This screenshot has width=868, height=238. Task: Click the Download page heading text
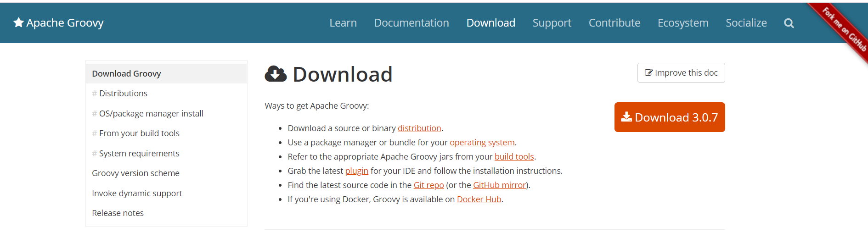[x=343, y=74]
